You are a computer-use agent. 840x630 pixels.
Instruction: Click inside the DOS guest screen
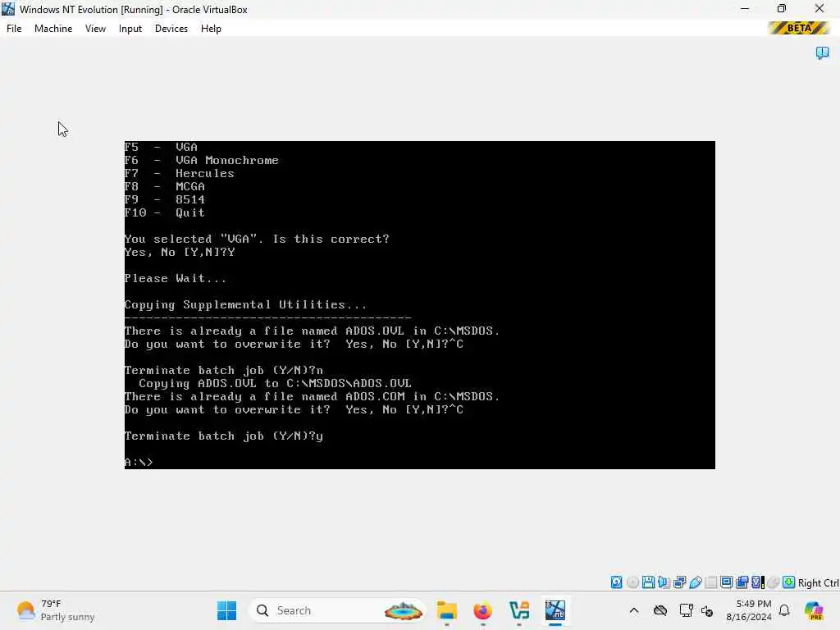tap(419, 305)
